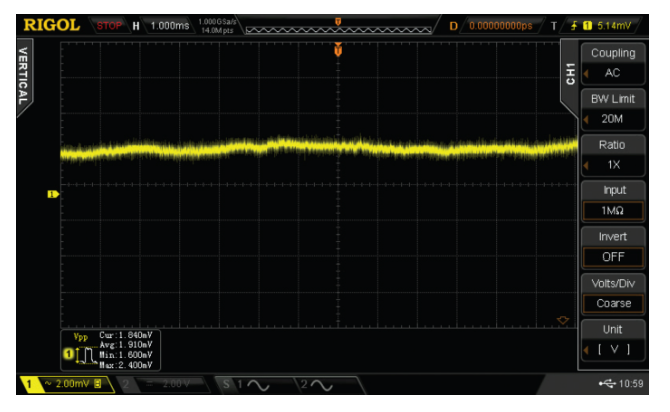The width and height of the screenshot is (670, 412).
Task: Click the orange menu down arrow in grid corner
Action: [x=563, y=320]
